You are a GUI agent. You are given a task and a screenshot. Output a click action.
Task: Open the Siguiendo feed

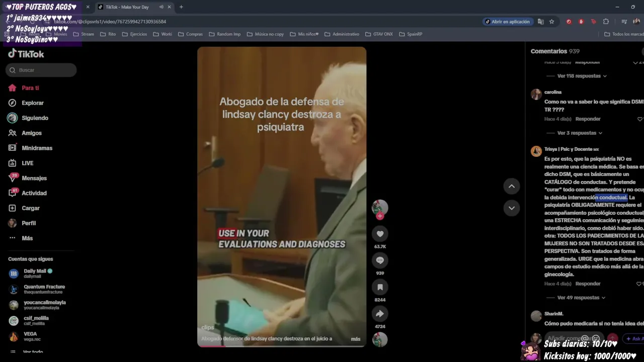(35, 118)
